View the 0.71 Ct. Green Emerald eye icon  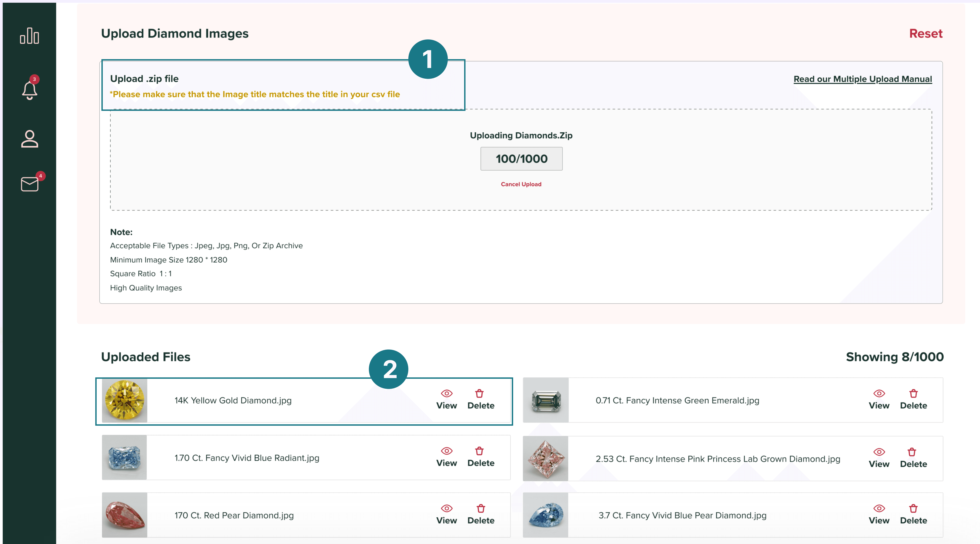coord(879,393)
